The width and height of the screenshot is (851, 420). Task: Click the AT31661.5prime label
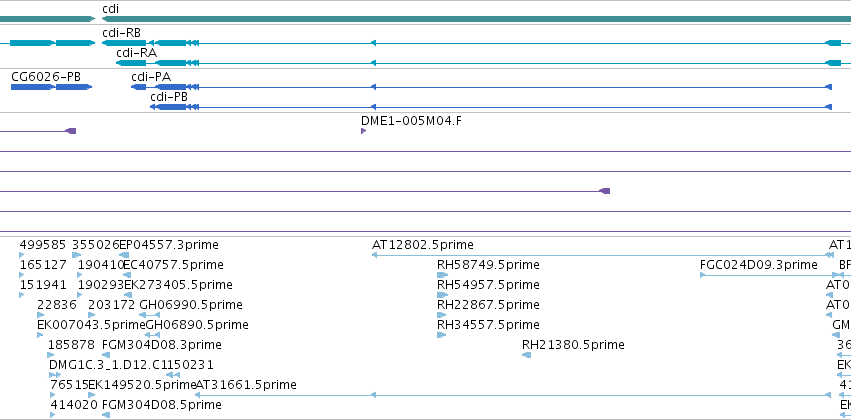pos(246,385)
